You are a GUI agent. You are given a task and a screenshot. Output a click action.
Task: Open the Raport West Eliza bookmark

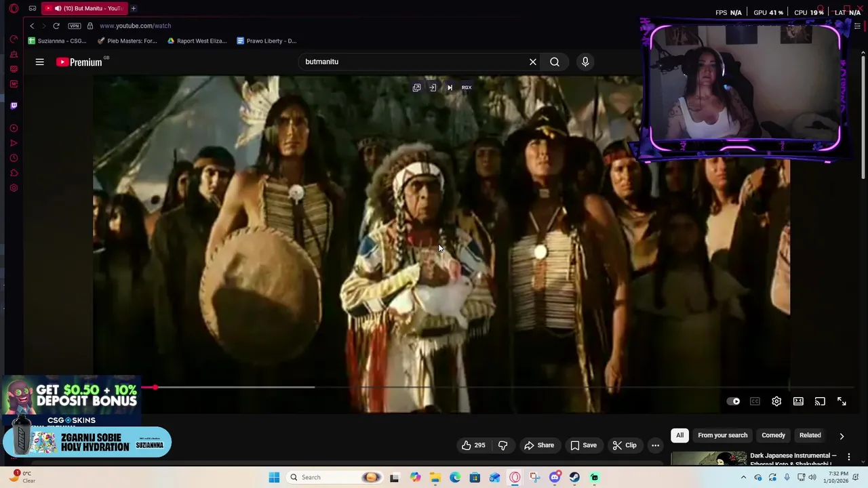point(197,41)
